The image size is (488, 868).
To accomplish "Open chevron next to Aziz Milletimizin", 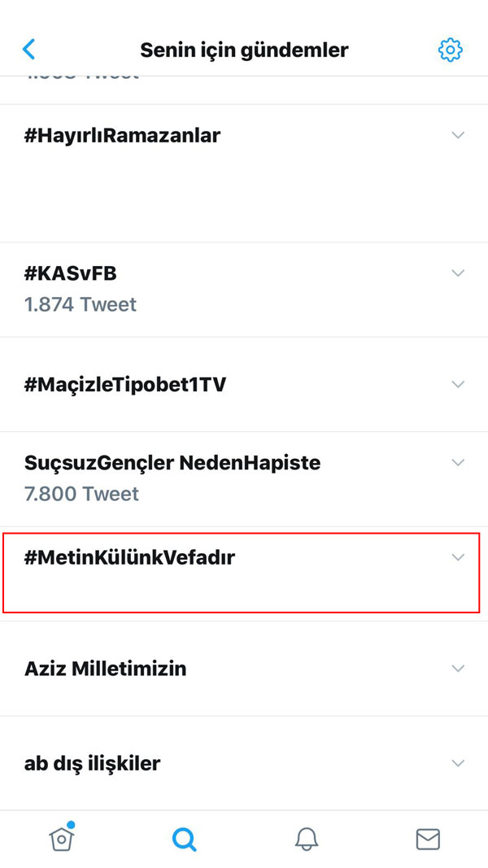I will (x=458, y=669).
